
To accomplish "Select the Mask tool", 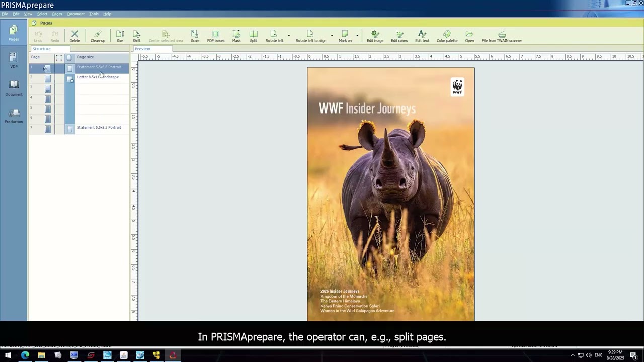I will 236,36.
